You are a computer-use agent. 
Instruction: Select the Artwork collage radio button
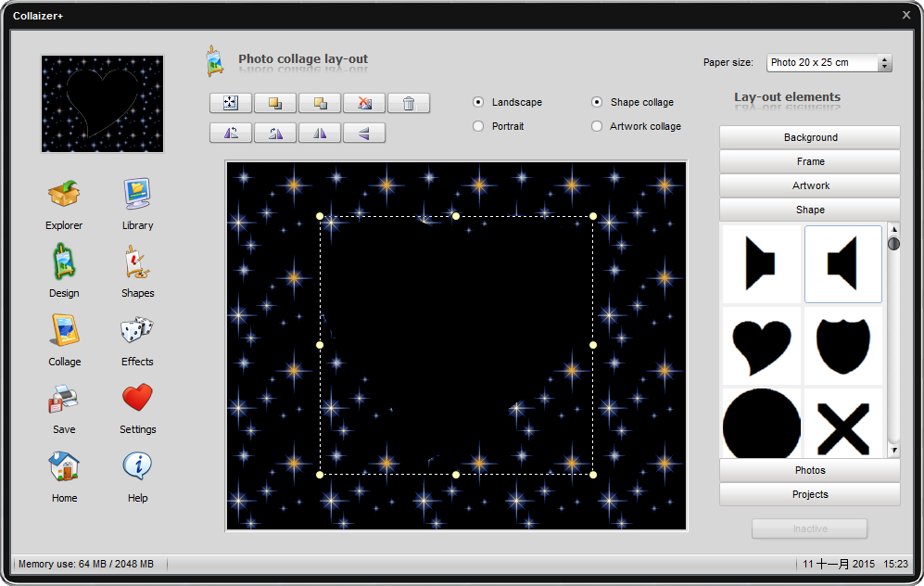[x=597, y=126]
